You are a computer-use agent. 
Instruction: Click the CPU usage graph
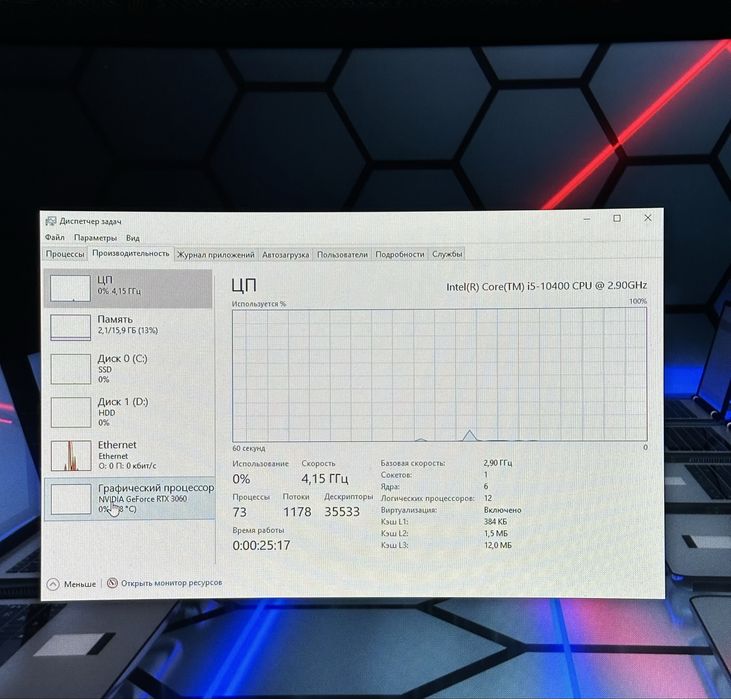pyautogui.click(x=440, y=375)
